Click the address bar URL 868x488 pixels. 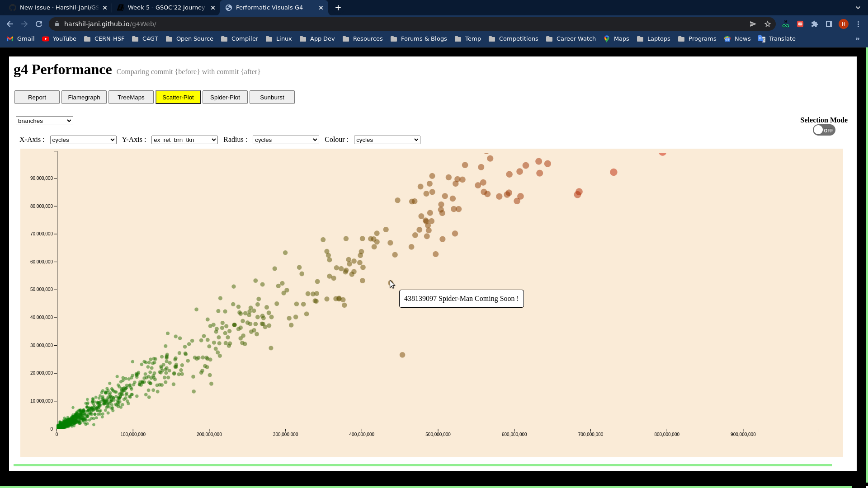click(110, 24)
